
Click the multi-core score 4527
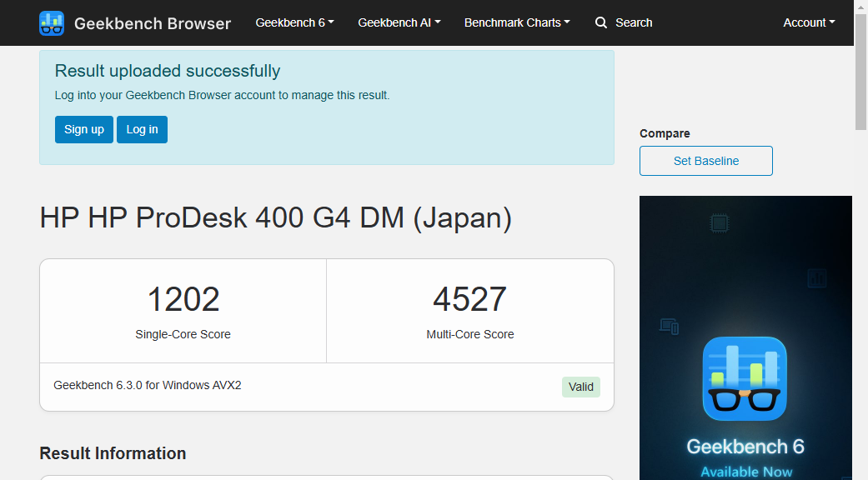coord(470,299)
